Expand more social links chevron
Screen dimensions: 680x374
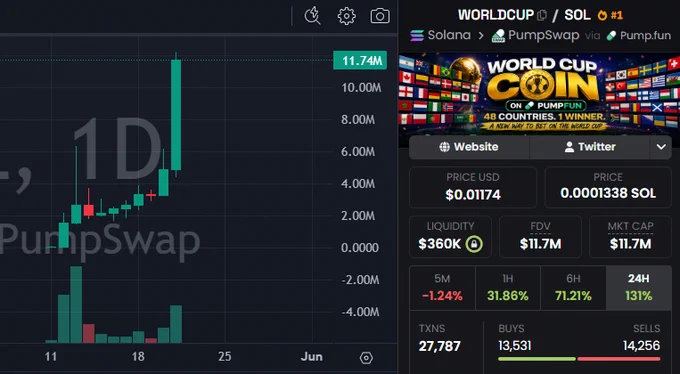tap(661, 147)
